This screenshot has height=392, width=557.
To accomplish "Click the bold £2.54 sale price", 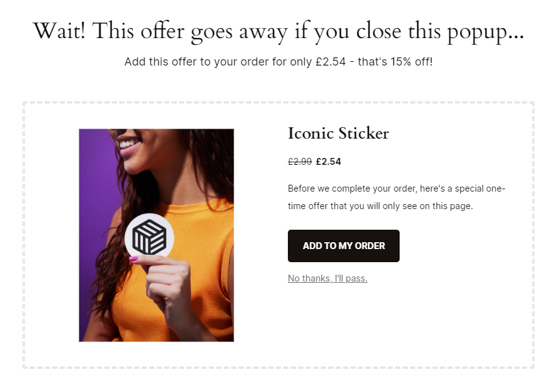I will click(328, 162).
